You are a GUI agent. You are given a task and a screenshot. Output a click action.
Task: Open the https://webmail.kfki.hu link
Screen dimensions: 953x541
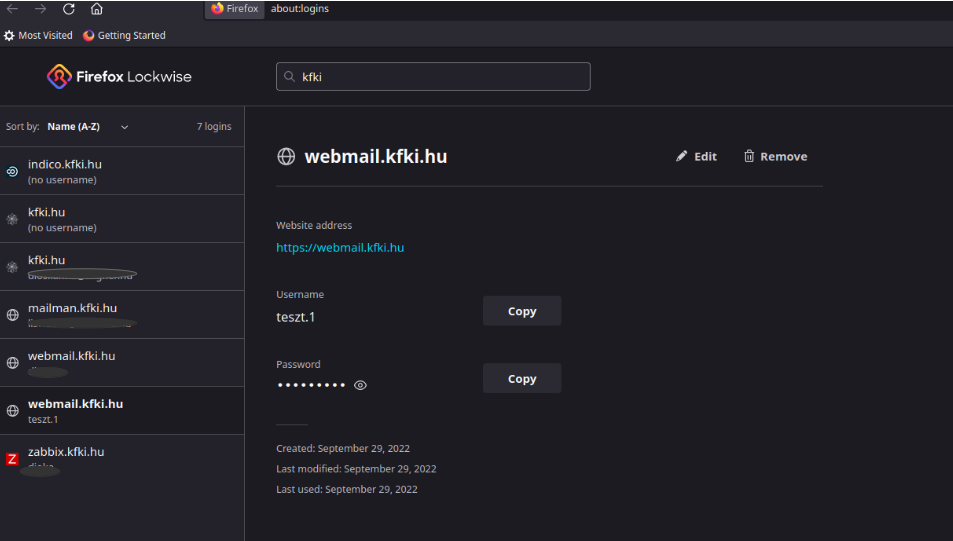tap(340, 247)
